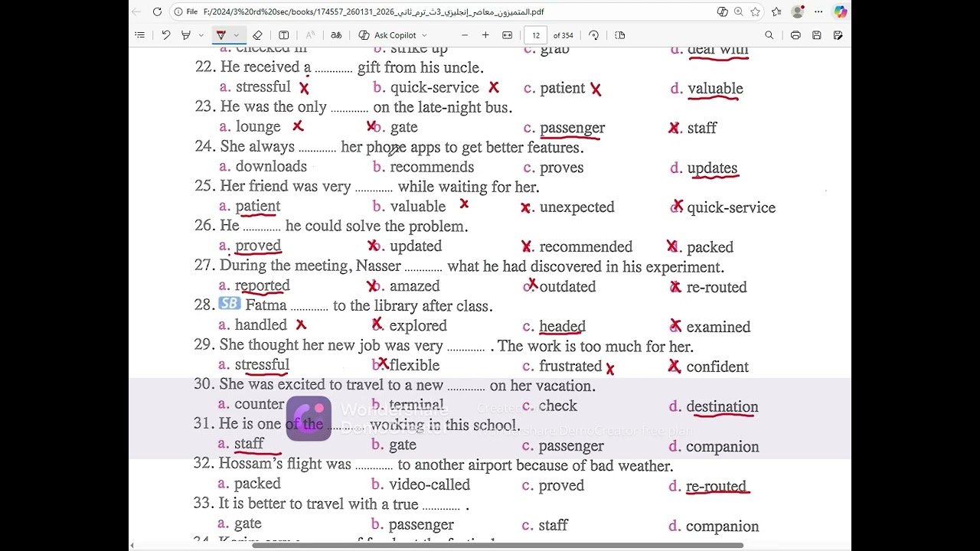Add this page to favorites star
Image resolution: width=980 pixels, height=551 pixels.
click(x=756, y=11)
